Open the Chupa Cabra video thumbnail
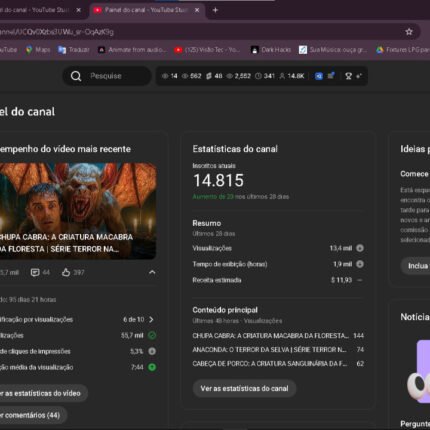 [x=78, y=211]
